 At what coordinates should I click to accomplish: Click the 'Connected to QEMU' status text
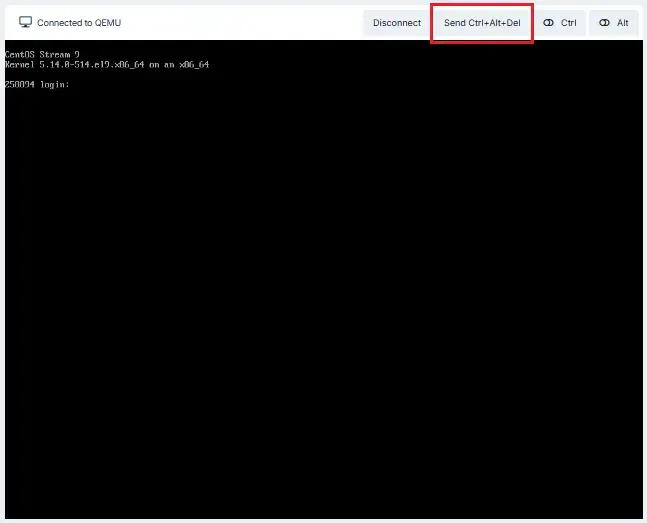[x=79, y=23]
